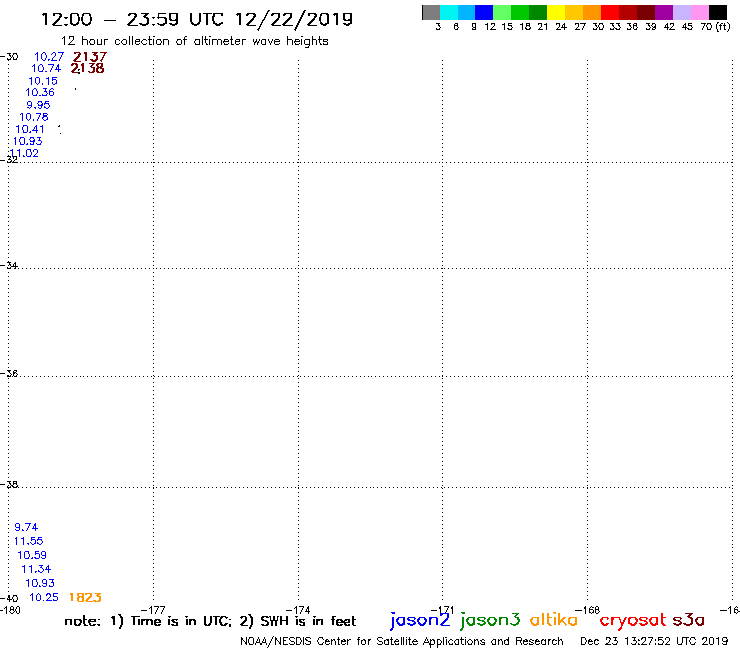Click the jason3 legend label

pyautogui.click(x=490, y=620)
